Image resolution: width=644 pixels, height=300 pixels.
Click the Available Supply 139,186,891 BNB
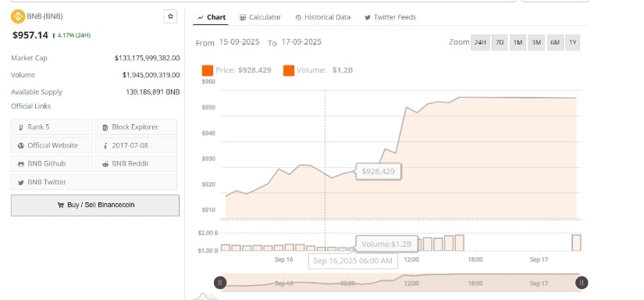(x=153, y=92)
